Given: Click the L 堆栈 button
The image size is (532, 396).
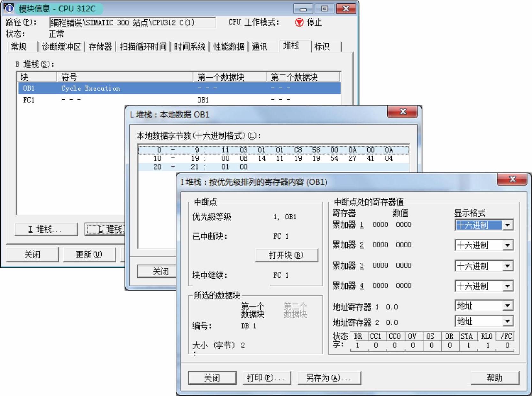Looking at the screenshot, I should [105, 229].
